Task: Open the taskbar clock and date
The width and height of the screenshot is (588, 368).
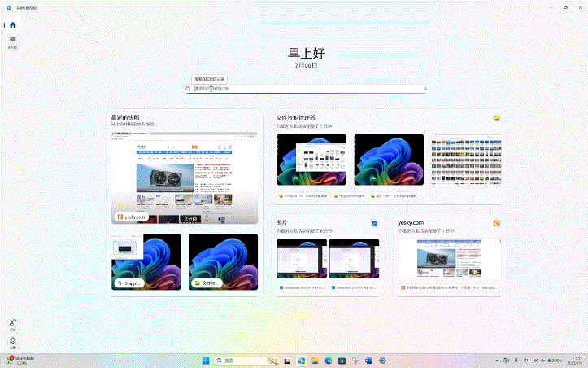Action: pos(577,361)
